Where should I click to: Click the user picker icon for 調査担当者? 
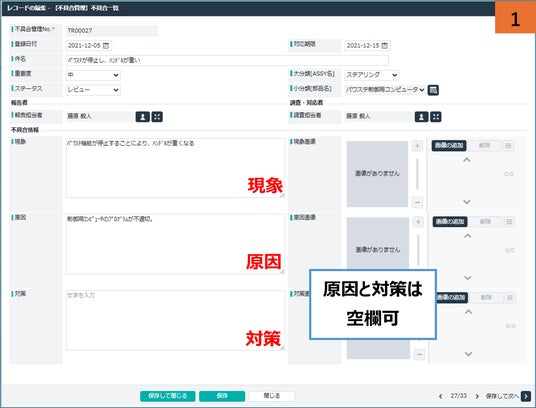pyautogui.click(x=421, y=117)
